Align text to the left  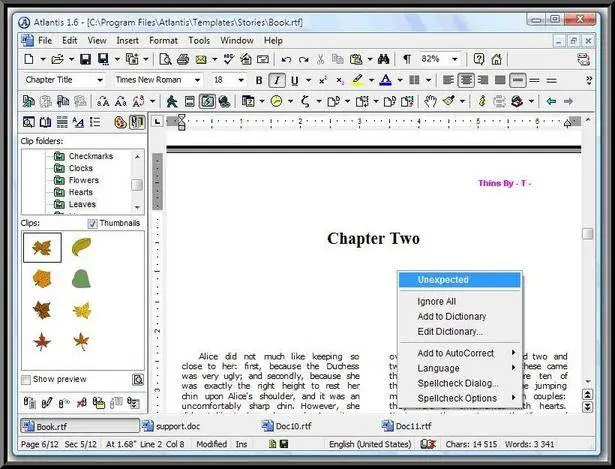448,80
